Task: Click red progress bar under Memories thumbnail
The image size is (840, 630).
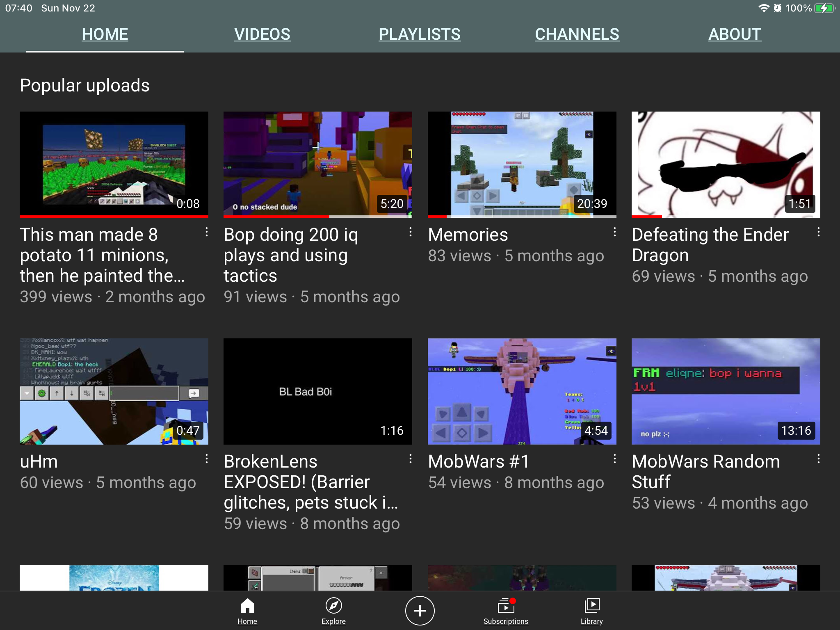Action: (437, 216)
